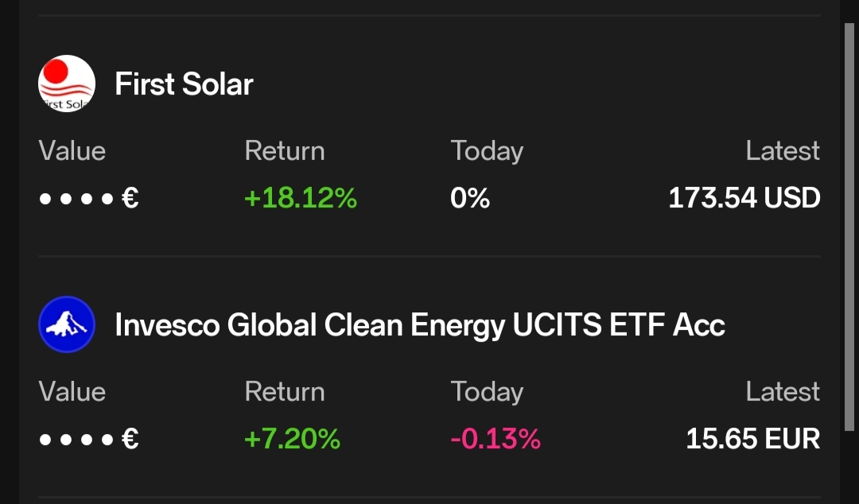The height and width of the screenshot is (504, 859).
Task: Reveal First Solar hidden value dots
Action: [88, 198]
